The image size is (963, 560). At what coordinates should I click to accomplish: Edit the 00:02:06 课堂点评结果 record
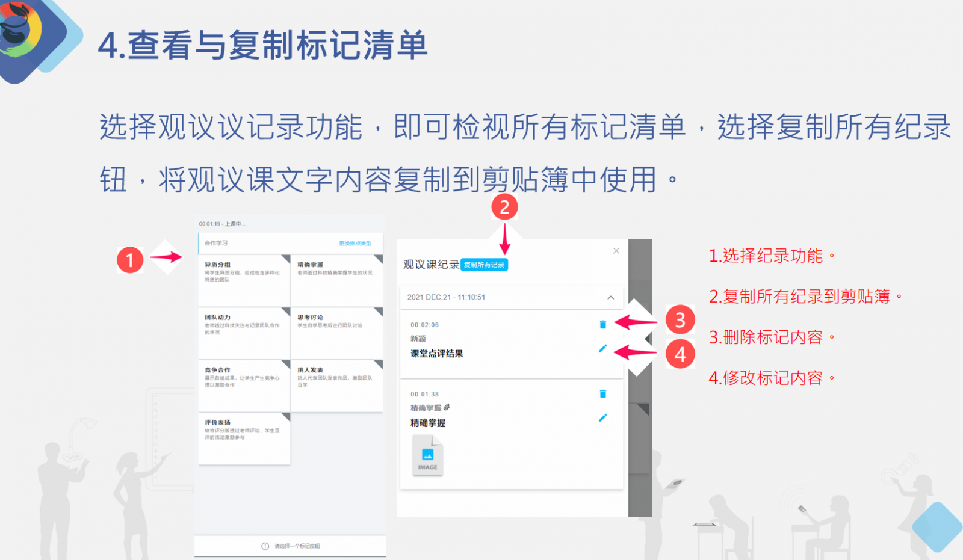click(602, 348)
